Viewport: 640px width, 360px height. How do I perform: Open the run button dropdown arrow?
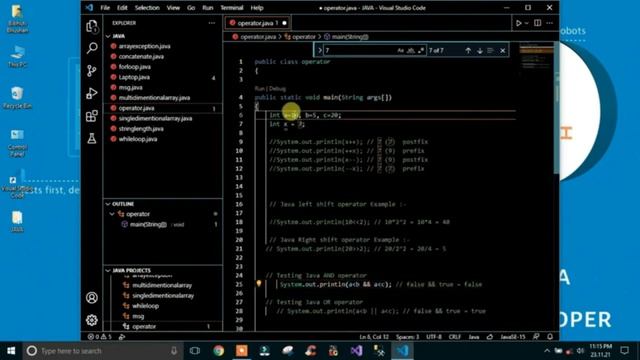pyautogui.click(x=527, y=23)
